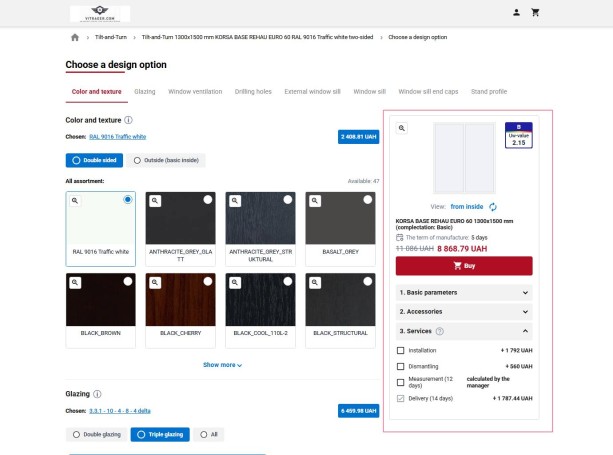Image resolution: width=613 pixels, height=455 pixels.
Task: Expand the Basic parameters section
Action: point(464,293)
